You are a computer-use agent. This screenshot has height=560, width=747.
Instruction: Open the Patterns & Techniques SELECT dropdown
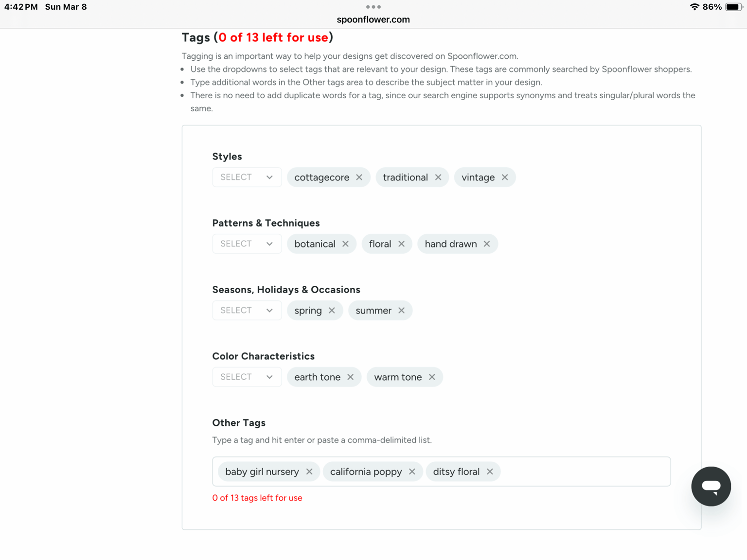point(247,244)
